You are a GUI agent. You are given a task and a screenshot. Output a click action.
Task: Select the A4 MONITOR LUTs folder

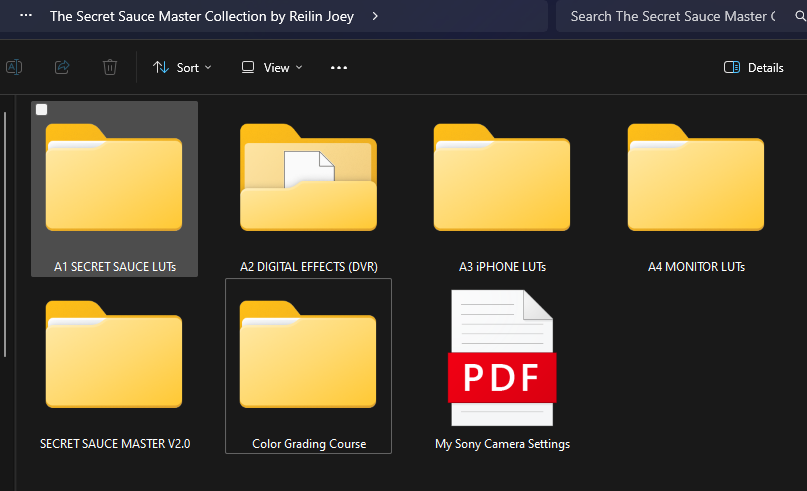tap(696, 180)
